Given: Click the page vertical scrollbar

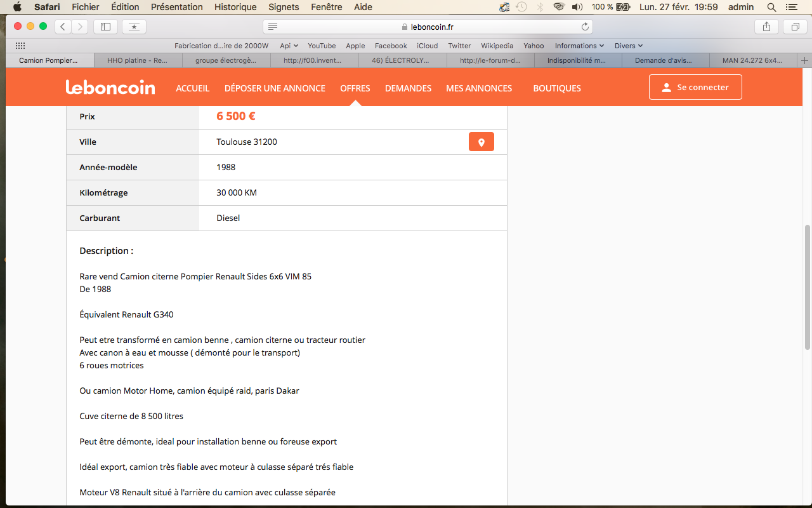Looking at the screenshot, I should [x=807, y=286].
